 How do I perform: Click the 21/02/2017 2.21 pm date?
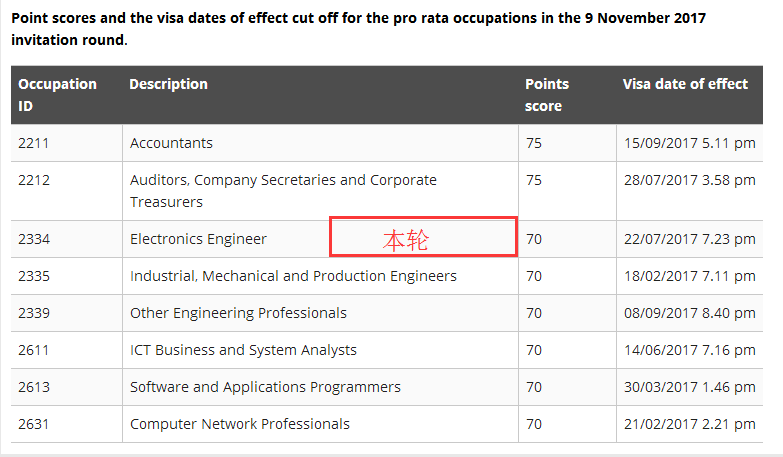tap(688, 424)
